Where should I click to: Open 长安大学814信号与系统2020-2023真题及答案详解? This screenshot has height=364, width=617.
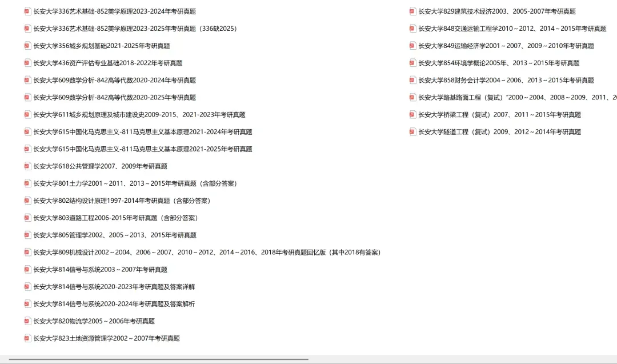[x=114, y=286]
